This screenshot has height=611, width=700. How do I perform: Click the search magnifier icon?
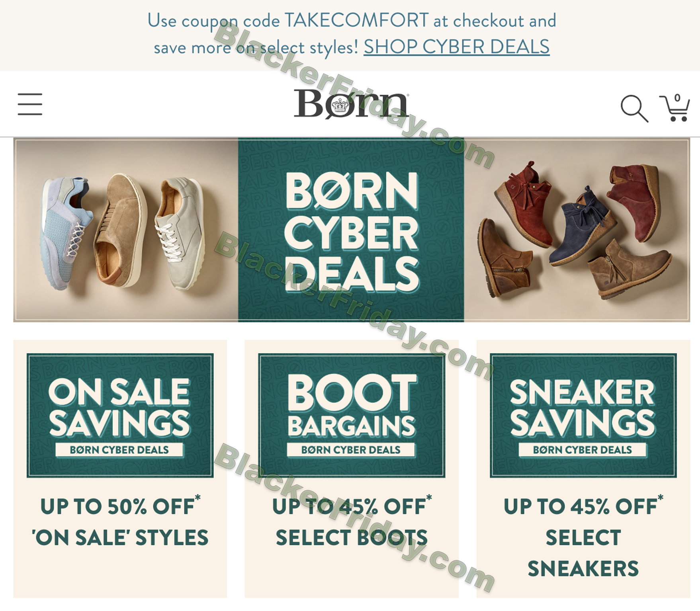tap(634, 107)
